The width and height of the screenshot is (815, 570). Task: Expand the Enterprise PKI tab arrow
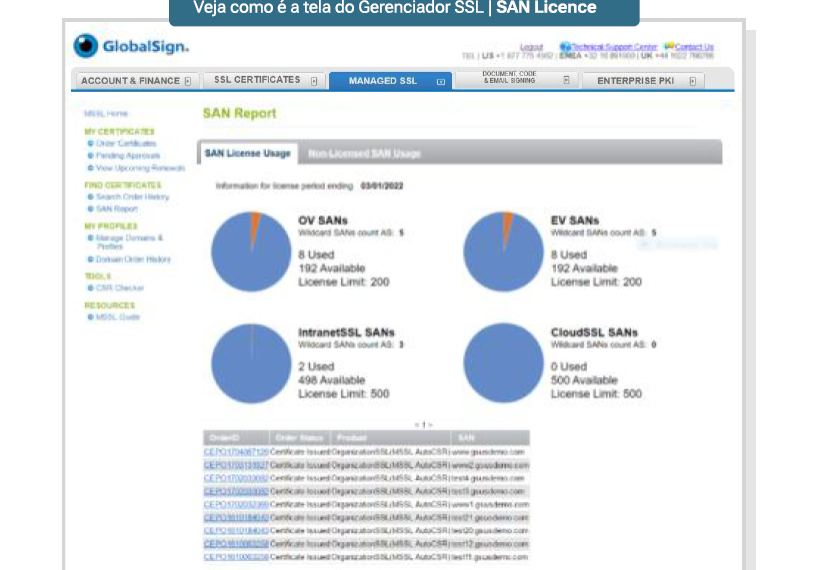[693, 81]
